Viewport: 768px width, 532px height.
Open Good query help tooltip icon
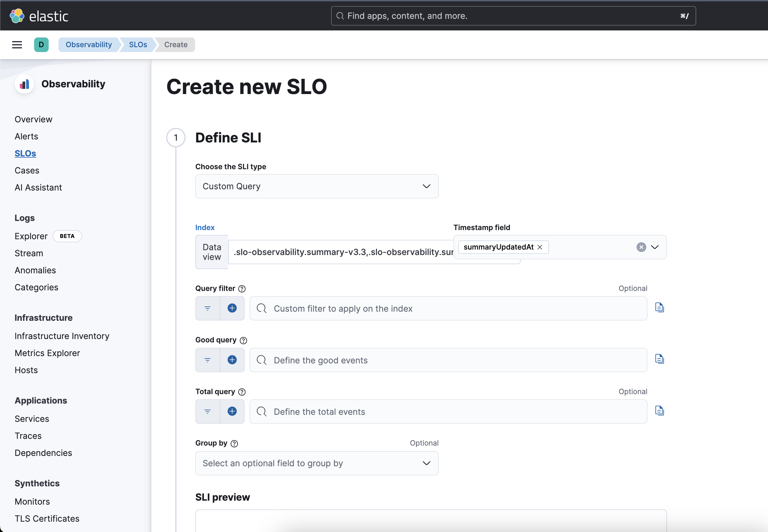pyautogui.click(x=243, y=340)
